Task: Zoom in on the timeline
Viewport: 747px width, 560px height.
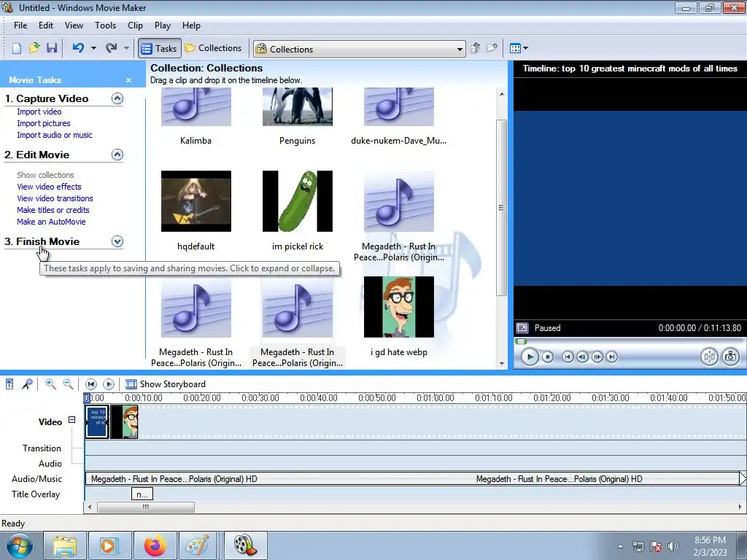Action: pyautogui.click(x=50, y=384)
